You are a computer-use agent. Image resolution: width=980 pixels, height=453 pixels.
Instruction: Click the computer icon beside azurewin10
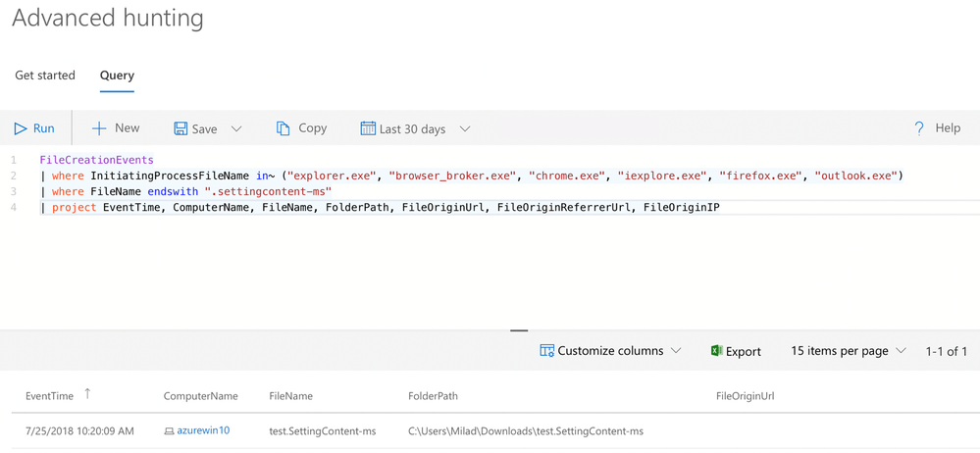click(x=169, y=431)
